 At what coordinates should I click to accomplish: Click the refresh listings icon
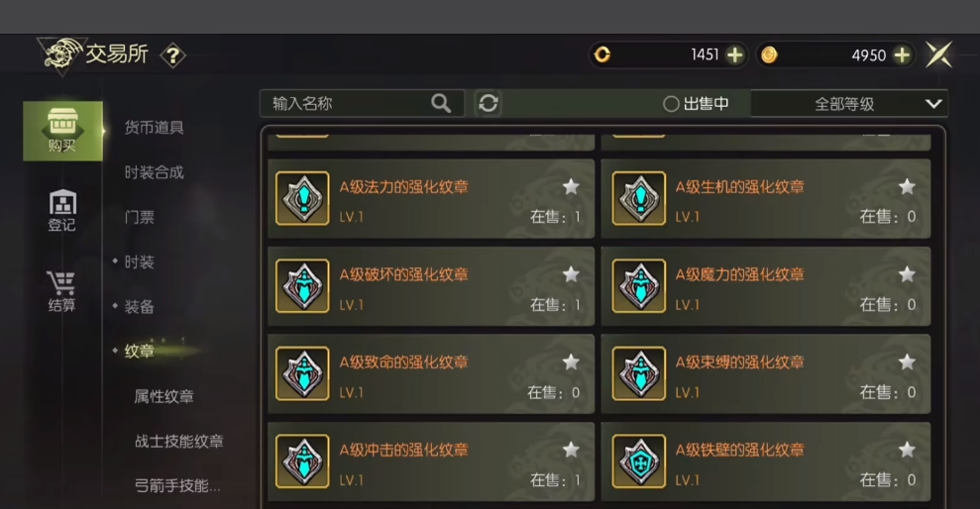coord(489,103)
